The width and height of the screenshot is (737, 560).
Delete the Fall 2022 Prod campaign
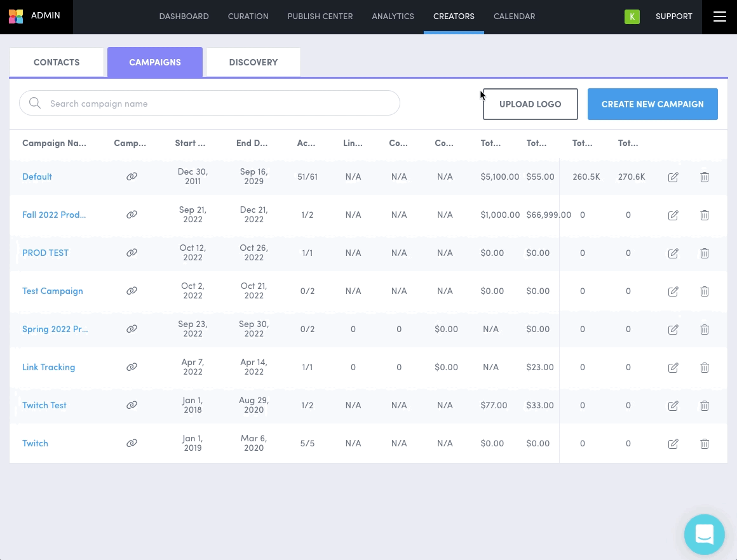pos(704,215)
